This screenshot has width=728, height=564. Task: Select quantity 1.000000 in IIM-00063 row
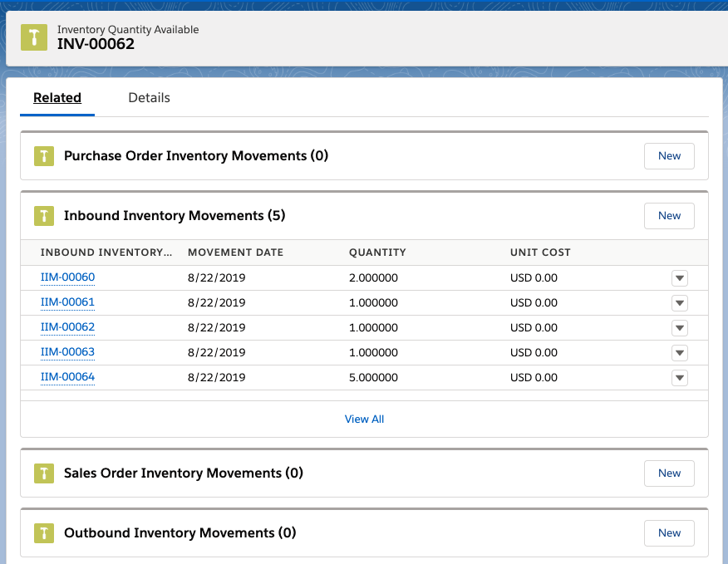click(x=373, y=353)
